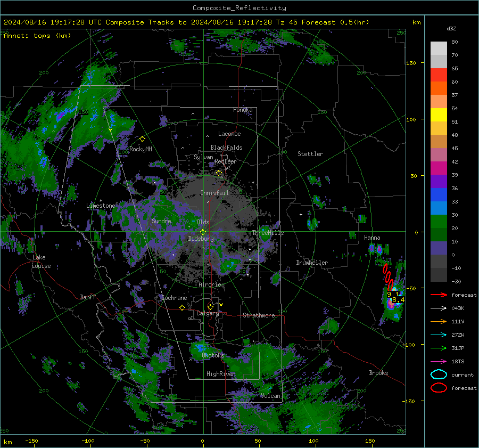Click the Limestone label
The image size is (479, 448).
click(101, 206)
